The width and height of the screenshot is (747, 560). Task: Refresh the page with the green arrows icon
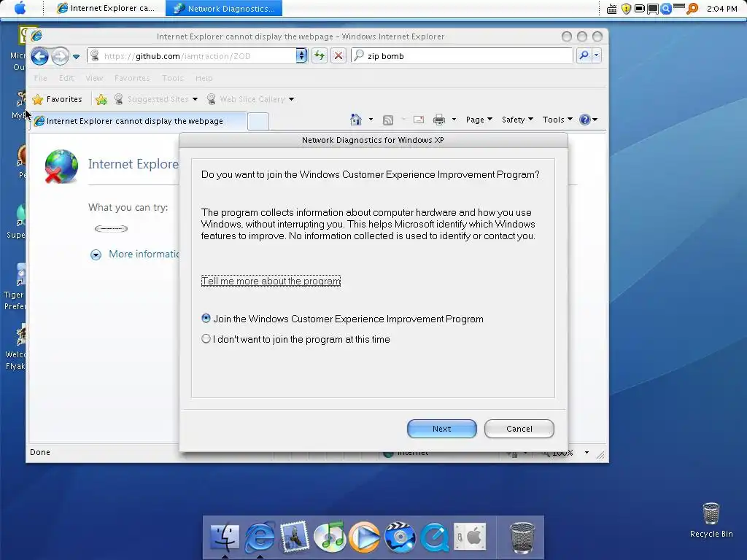(x=320, y=55)
